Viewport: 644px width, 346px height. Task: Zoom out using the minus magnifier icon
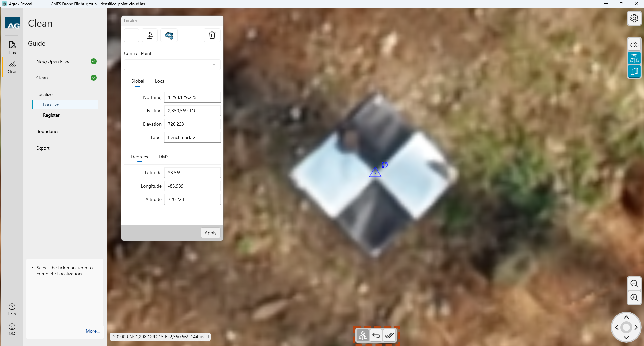634,284
